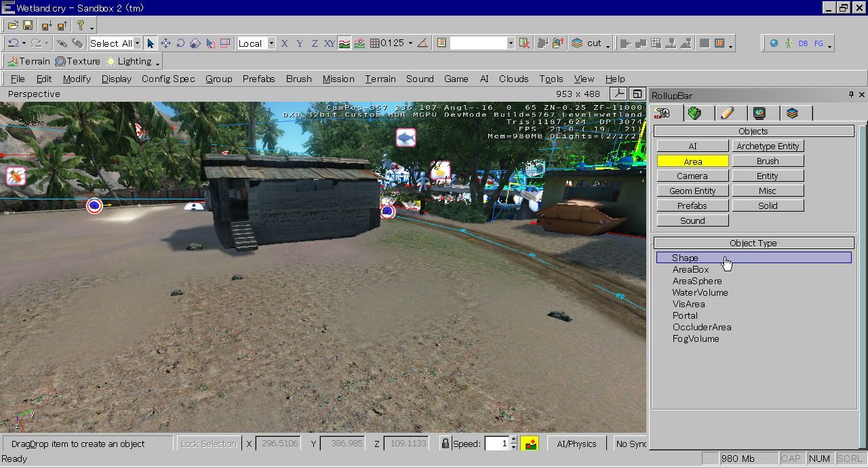This screenshot has height=468, width=868.
Task: Toggle grid snapping 0.125 icon
Action: coord(387,43)
